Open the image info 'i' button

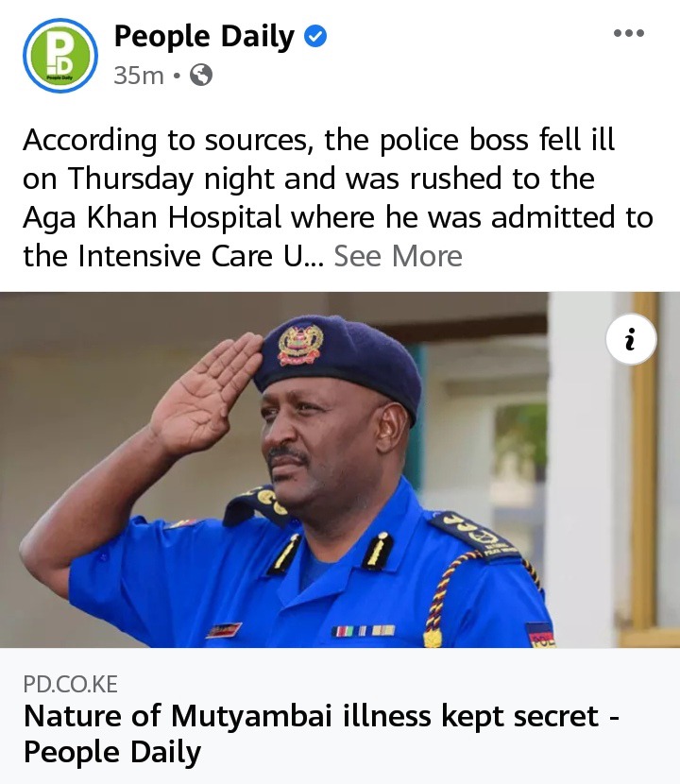click(631, 339)
